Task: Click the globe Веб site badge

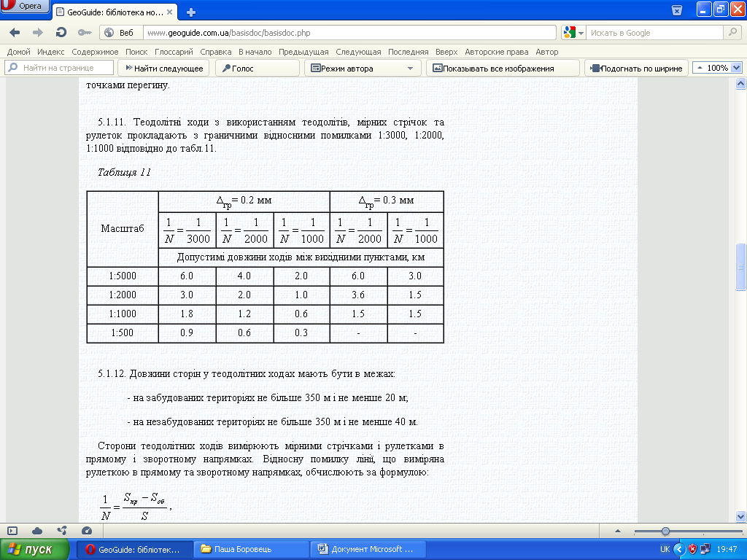Action: tap(120, 32)
